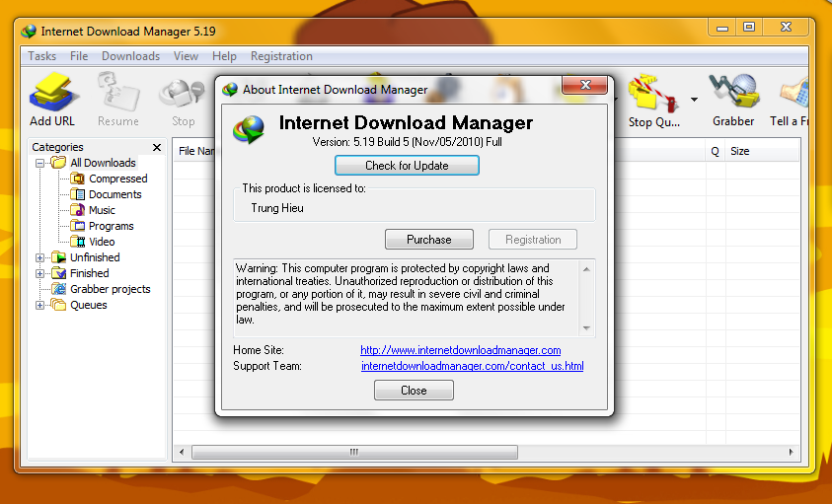
Task: Click the Documents category icon
Action: (x=77, y=194)
